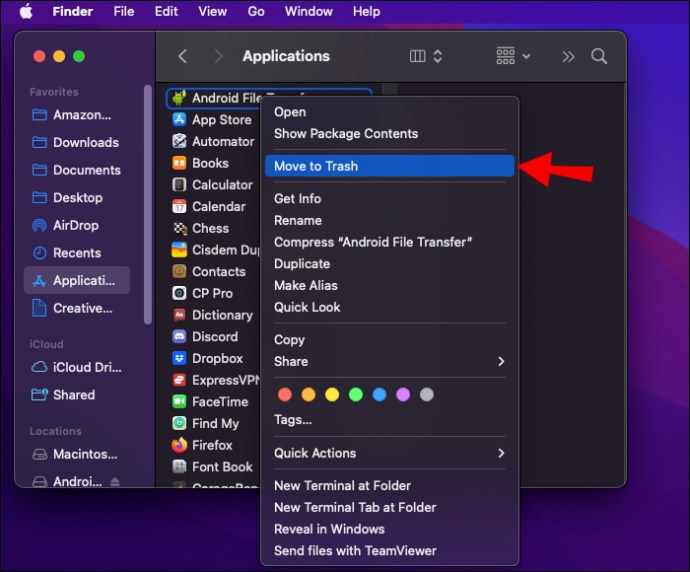Click the sidebar scrollbar
Viewport: 690px width, 572px height.
(148, 205)
